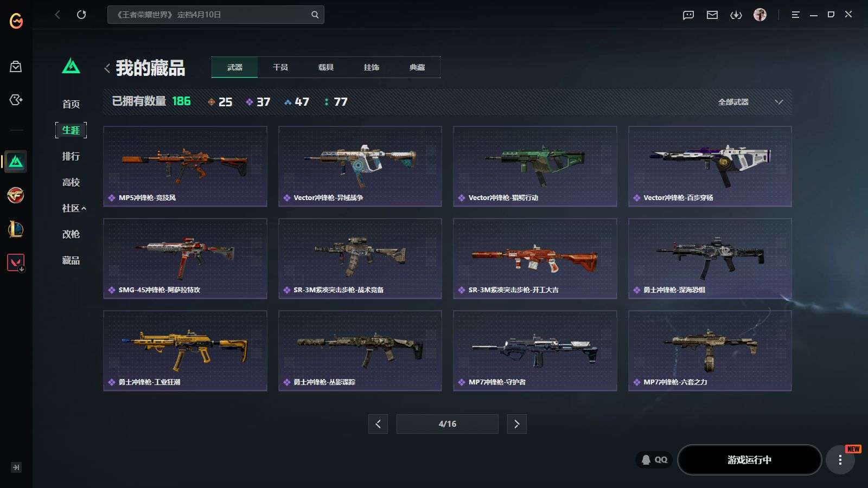Image resolution: width=868 pixels, height=488 pixels.
Task: Open the CrossFire game icon in sidebar
Action: tap(16, 195)
